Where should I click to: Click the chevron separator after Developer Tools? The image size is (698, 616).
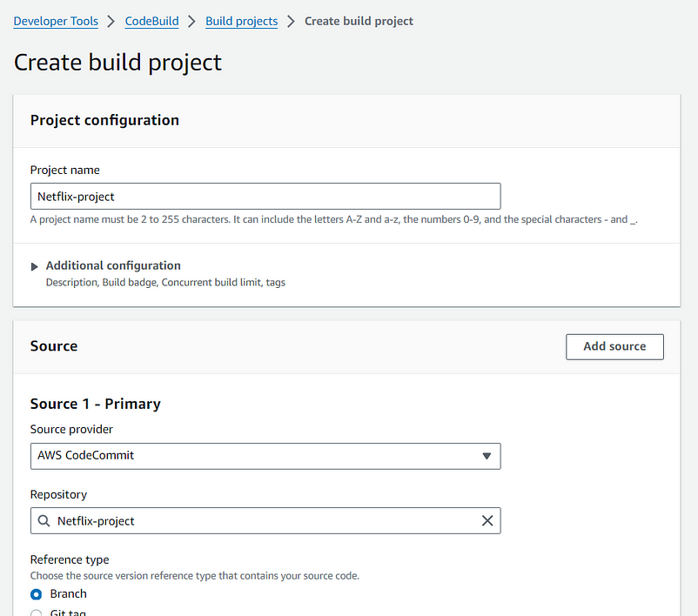111,22
